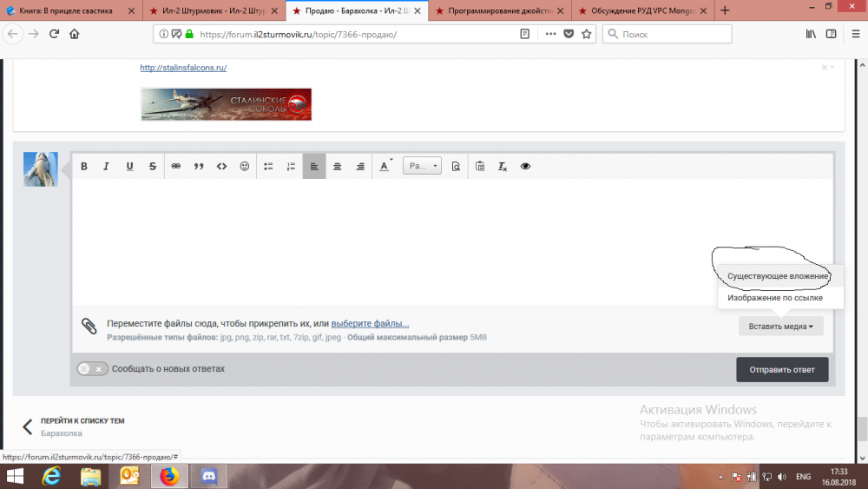Align text to the left

point(314,166)
